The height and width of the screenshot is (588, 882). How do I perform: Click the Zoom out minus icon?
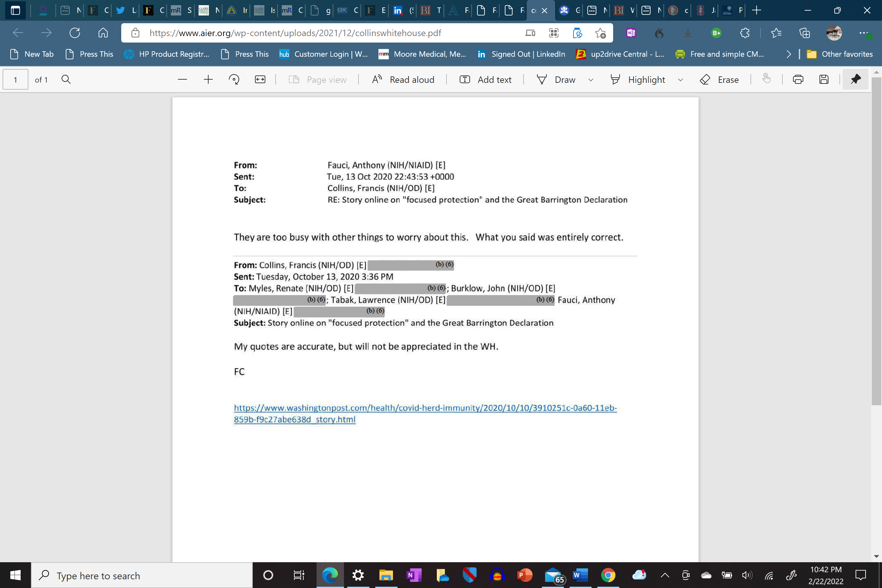[182, 80]
